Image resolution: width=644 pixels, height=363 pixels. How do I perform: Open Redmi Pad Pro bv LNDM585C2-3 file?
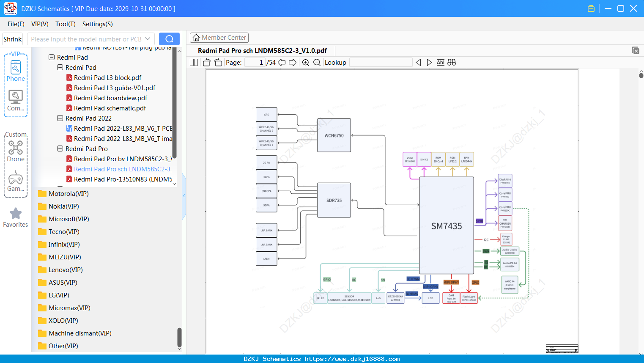[119, 159]
